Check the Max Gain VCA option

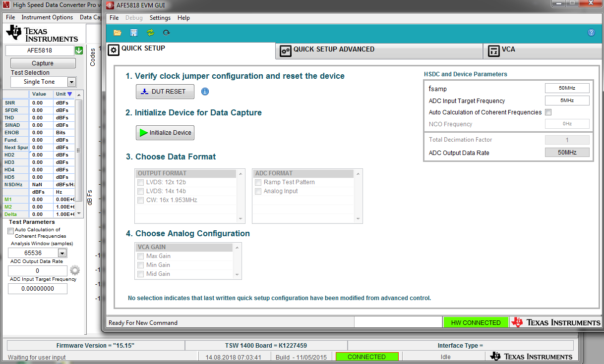140,256
